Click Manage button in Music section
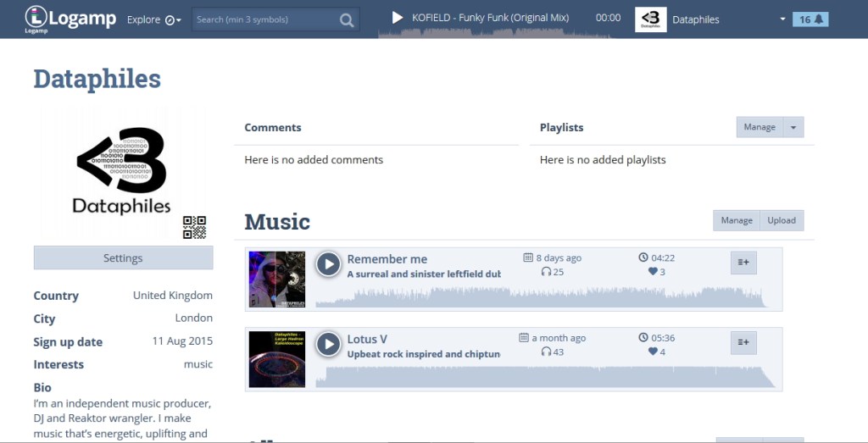Viewport: 868px width, 443px height. (737, 220)
